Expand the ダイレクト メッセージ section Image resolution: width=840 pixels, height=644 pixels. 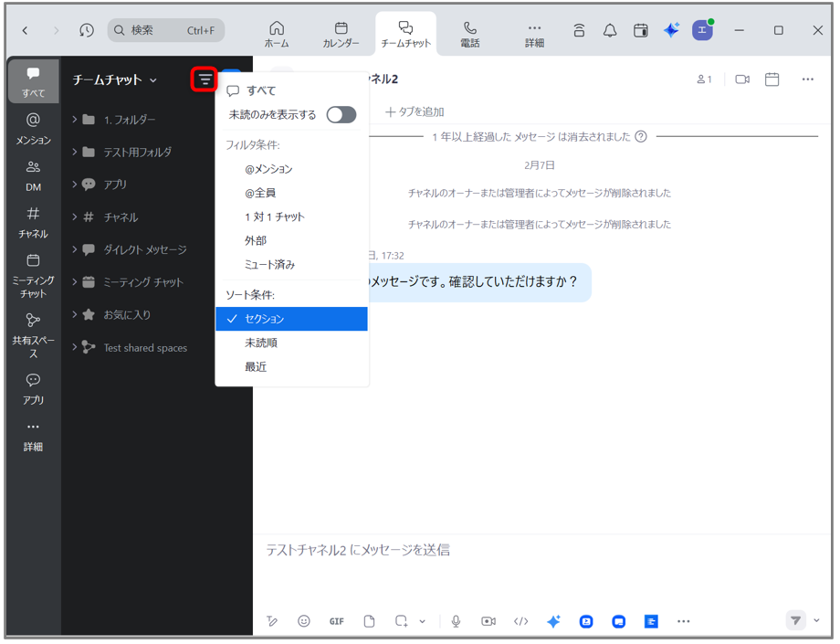[75, 249]
